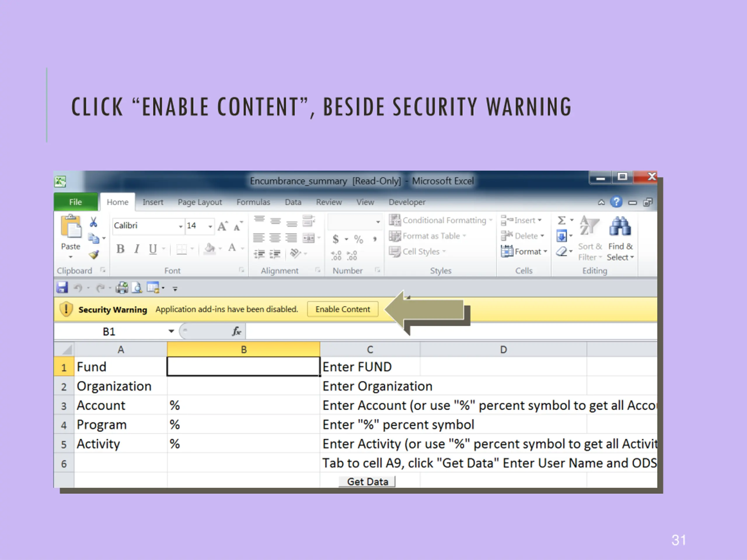Click the Enable Content button
Viewport: 747px width, 560px height.
point(343,309)
